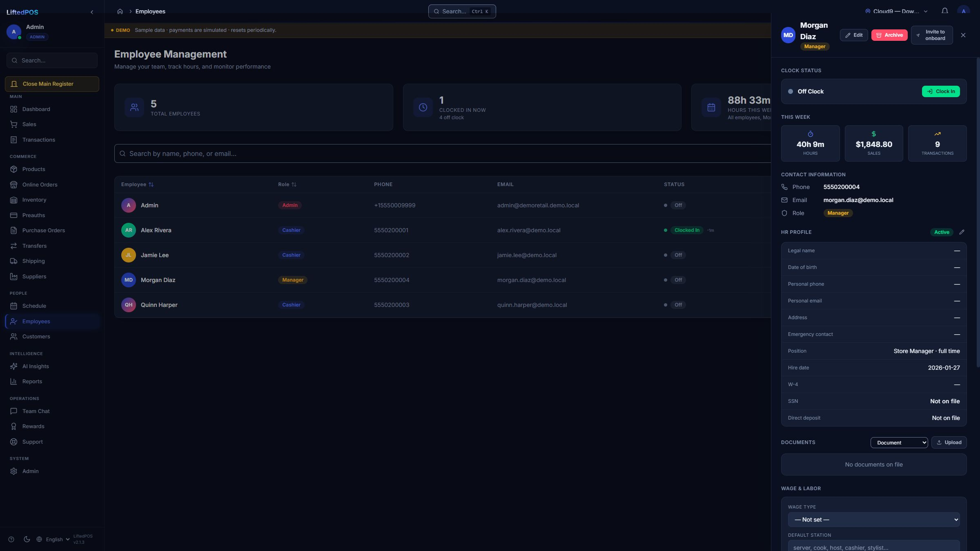980x551 pixels.
Task: Edit HR profile with the pencil icon
Action: [962, 232]
